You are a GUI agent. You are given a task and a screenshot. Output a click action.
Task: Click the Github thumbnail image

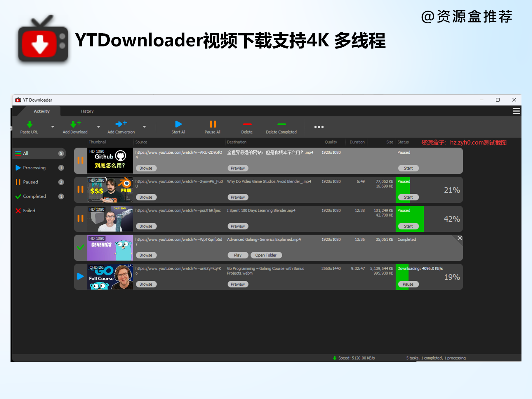point(110,161)
